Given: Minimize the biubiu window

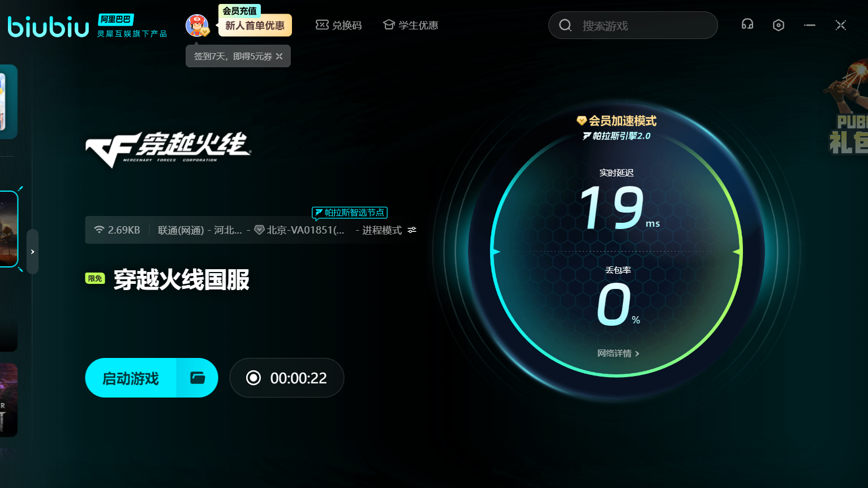Looking at the screenshot, I should pyautogui.click(x=810, y=25).
